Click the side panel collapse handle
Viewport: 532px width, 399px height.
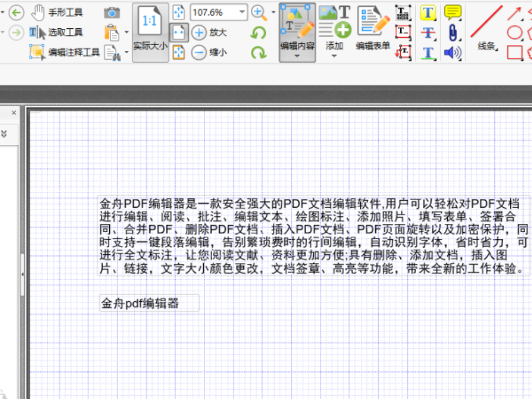click(23, 274)
